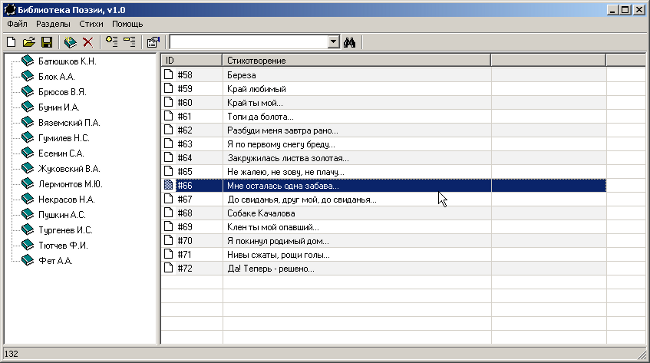Open the Стихи menu
This screenshot has height=363, width=650.
[x=91, y=24]
